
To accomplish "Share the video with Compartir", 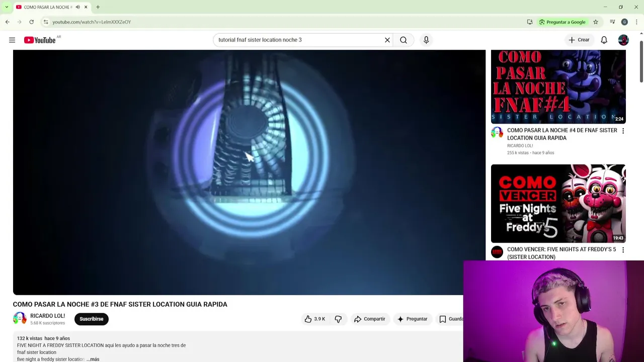I will [369, 319].
